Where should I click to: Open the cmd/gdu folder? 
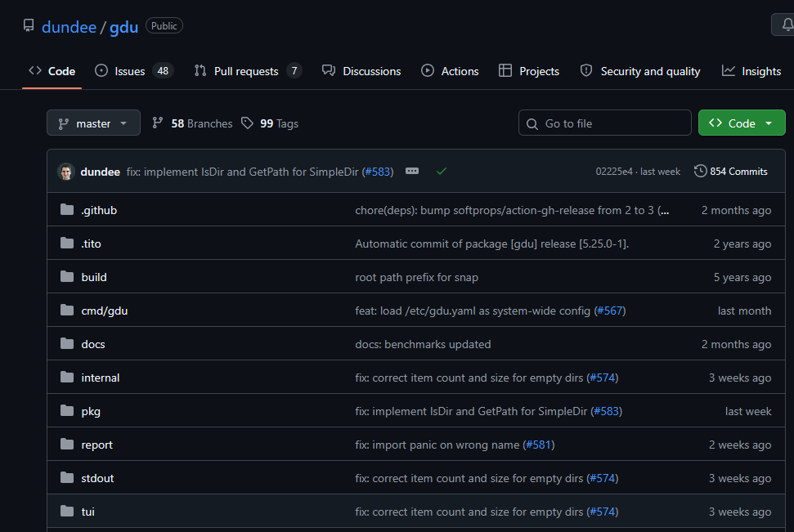(x=105, y=311)
